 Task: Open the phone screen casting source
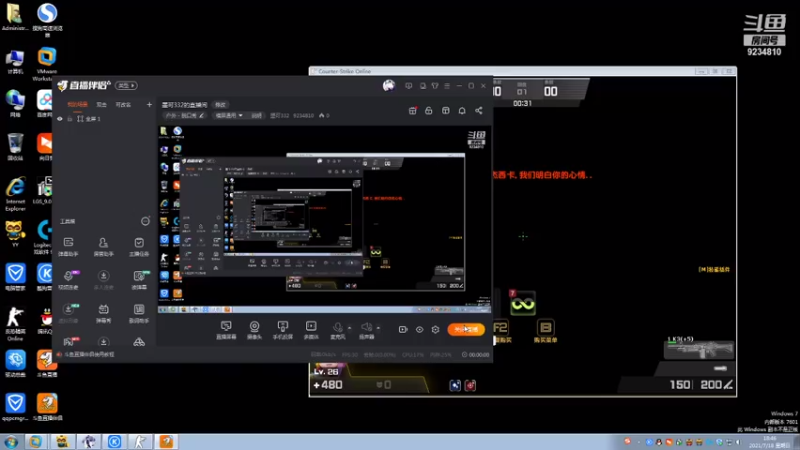coord(282,330)
